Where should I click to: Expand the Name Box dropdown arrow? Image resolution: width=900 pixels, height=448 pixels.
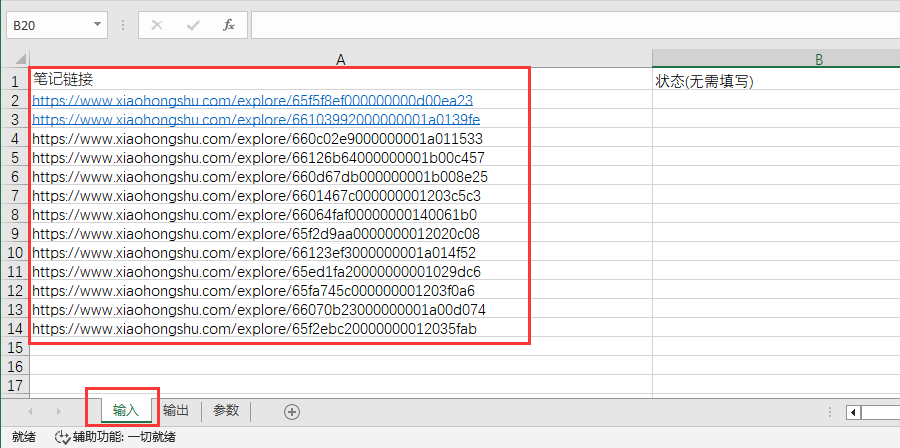(97, 25)
